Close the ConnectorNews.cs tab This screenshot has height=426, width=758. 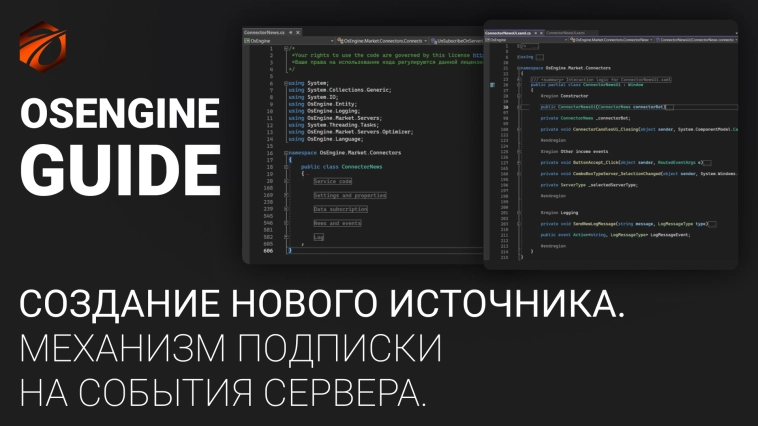tap(298, 32)
